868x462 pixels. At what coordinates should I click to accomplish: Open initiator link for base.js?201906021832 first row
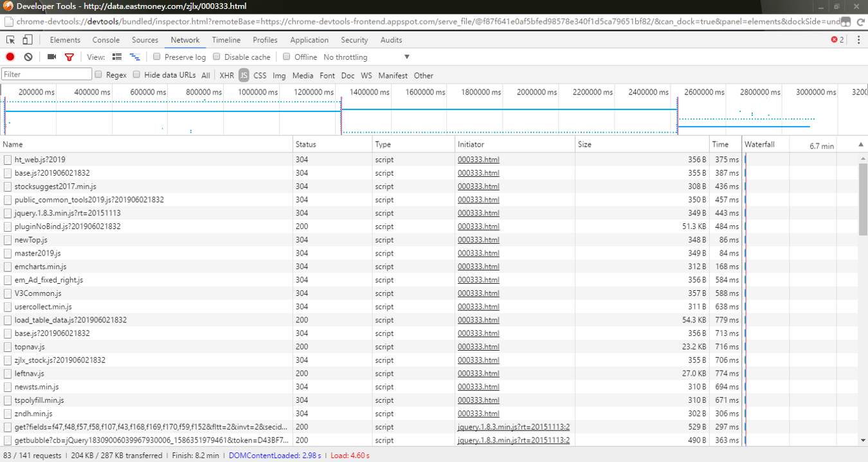(x=478, y=173)
